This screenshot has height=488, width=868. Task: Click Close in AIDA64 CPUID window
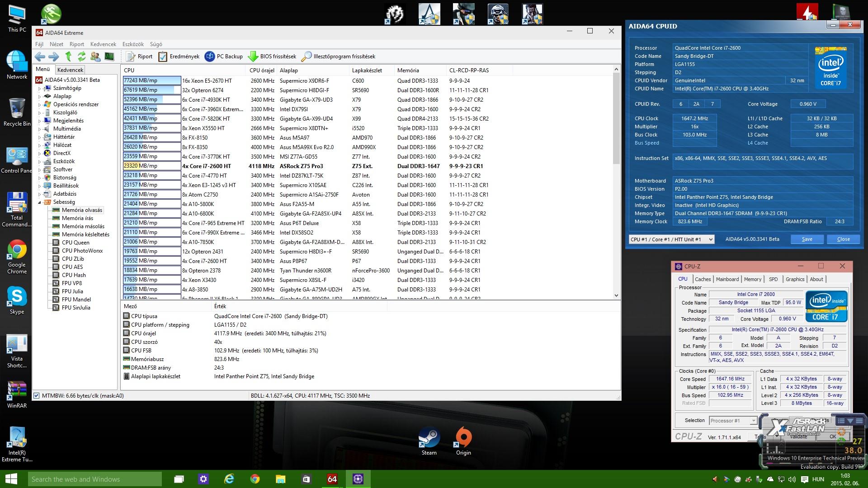click(x=843, y=239)
